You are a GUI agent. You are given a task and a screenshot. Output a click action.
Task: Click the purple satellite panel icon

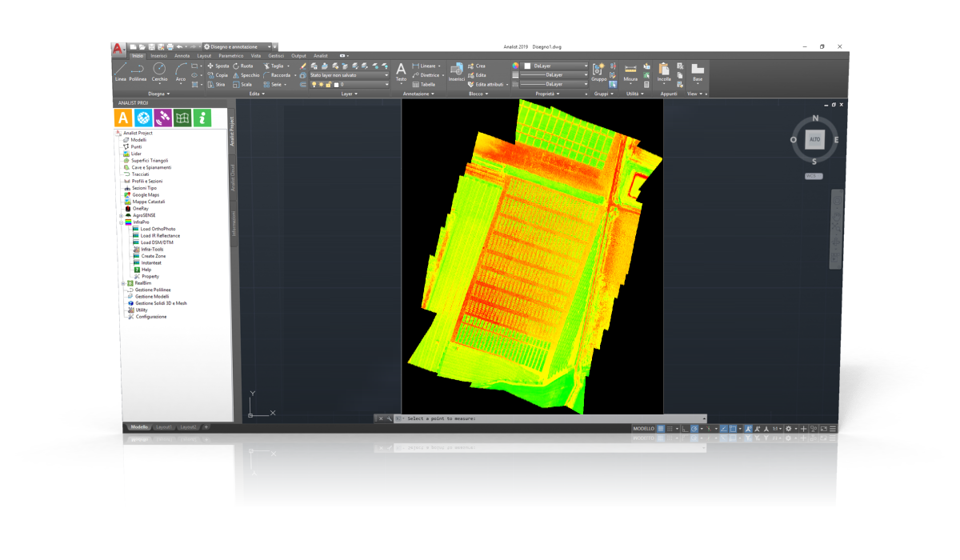(x=163, y=118)
